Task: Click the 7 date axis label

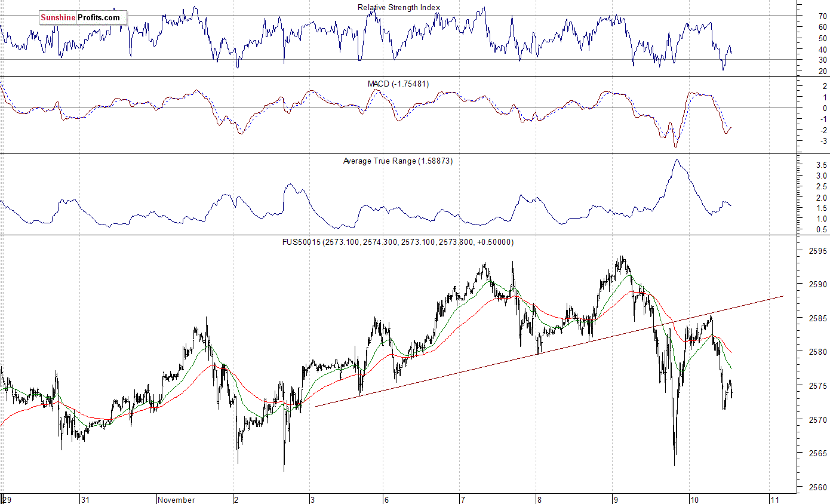Action: tap(463, 499)
